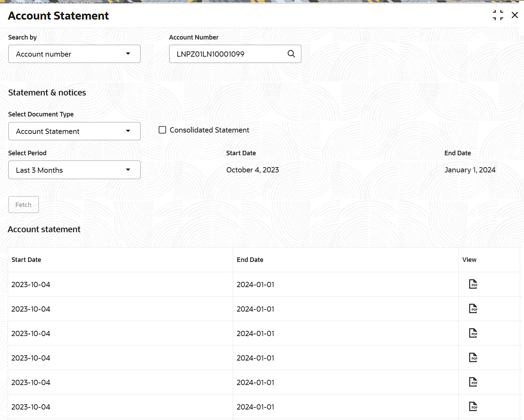Screen dimensions: 524x420
Task: Select first row end date 2024-01-01 cell
Action: click(256, 285)
